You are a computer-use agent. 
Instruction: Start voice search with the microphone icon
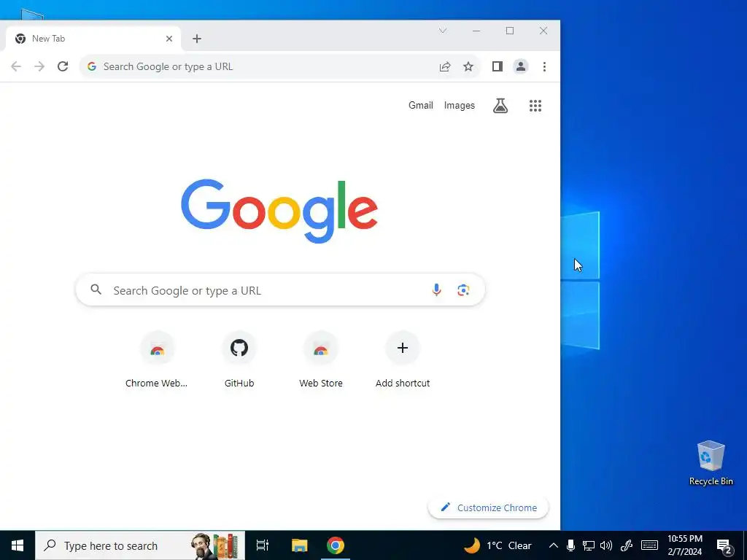(x=436, y=289)
